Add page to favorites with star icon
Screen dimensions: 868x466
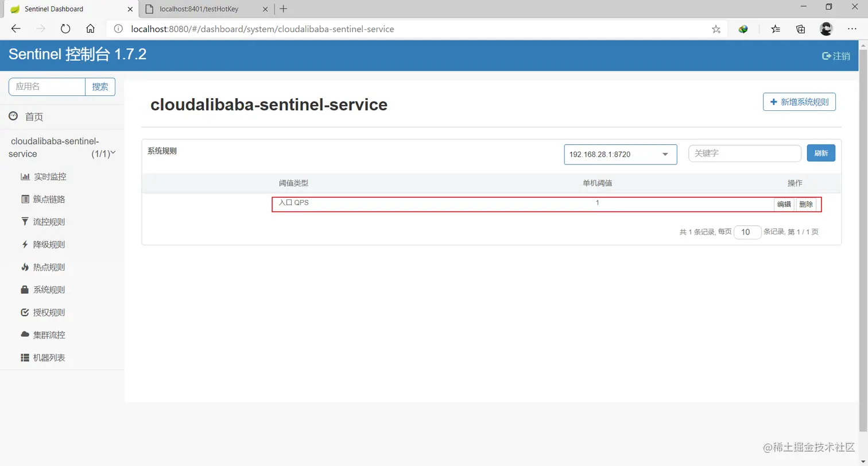[x=716, y=29]
